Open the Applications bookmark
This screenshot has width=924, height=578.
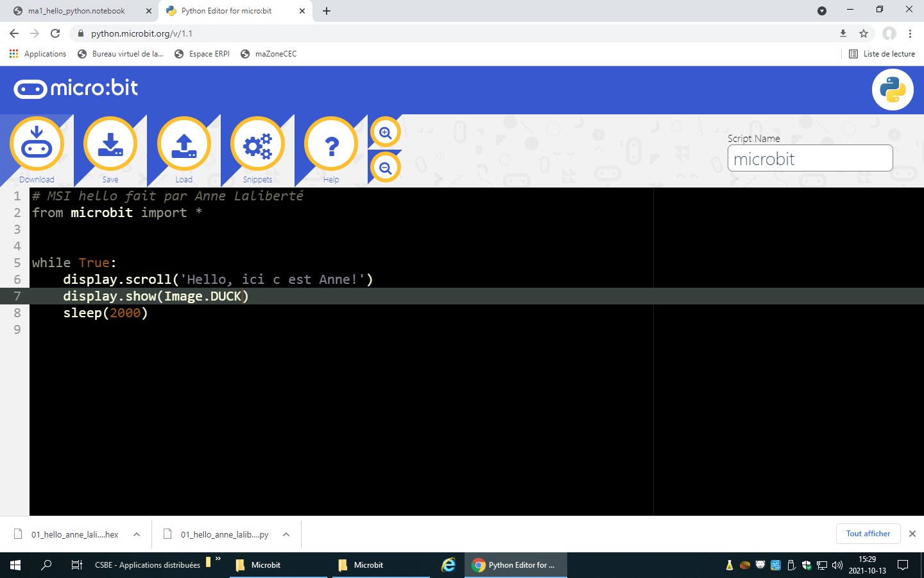[x=38, y=54]
